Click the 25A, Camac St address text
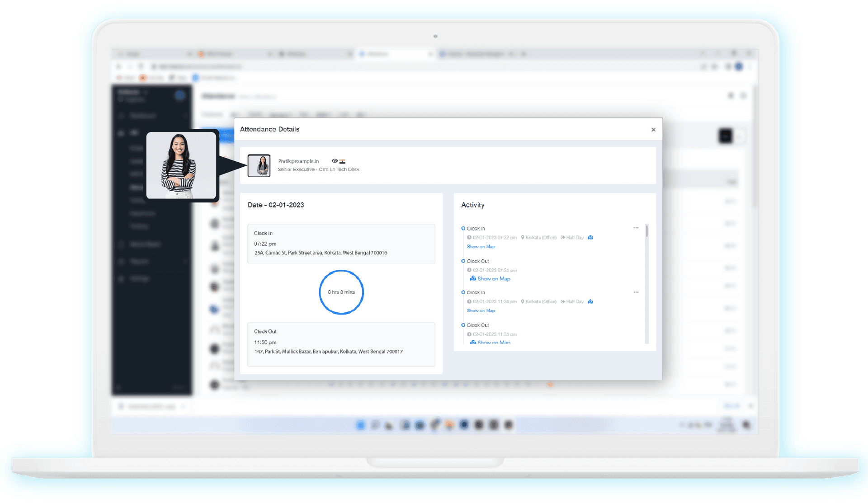Image resolution: width=868 pixels, height=503 pixels. click(321, 253)
